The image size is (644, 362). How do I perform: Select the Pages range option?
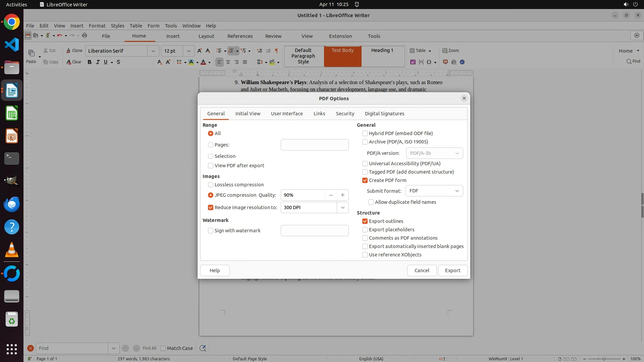click(211, 145)
